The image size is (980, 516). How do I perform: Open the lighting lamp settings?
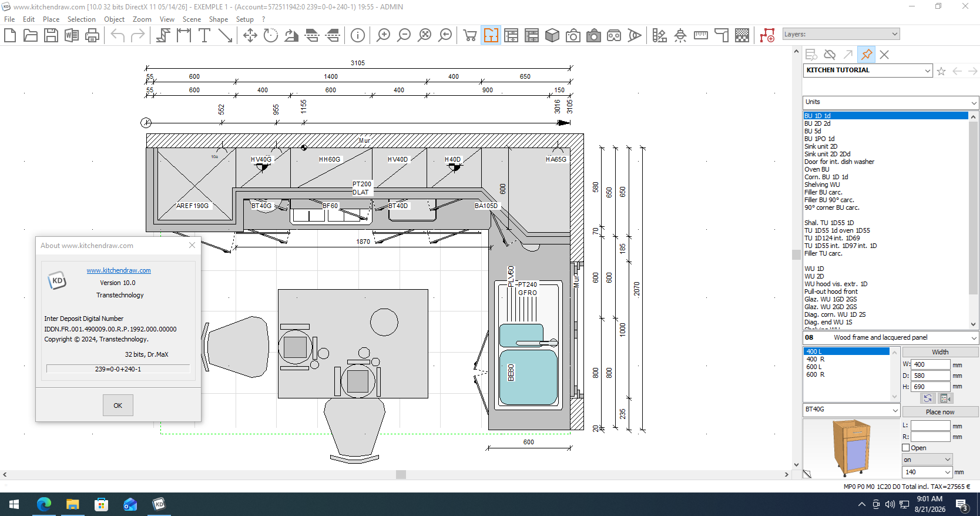(x=680, y=35)
